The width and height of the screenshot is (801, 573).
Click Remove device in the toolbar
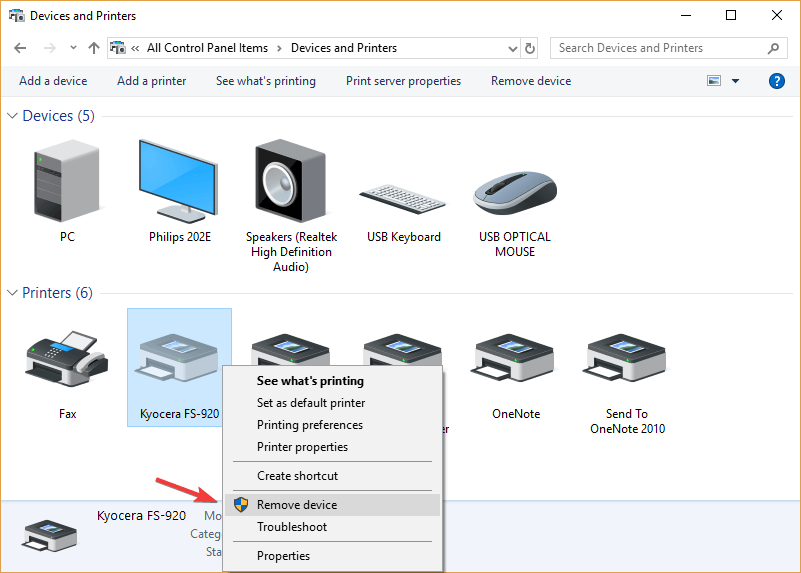coord(531,81)
